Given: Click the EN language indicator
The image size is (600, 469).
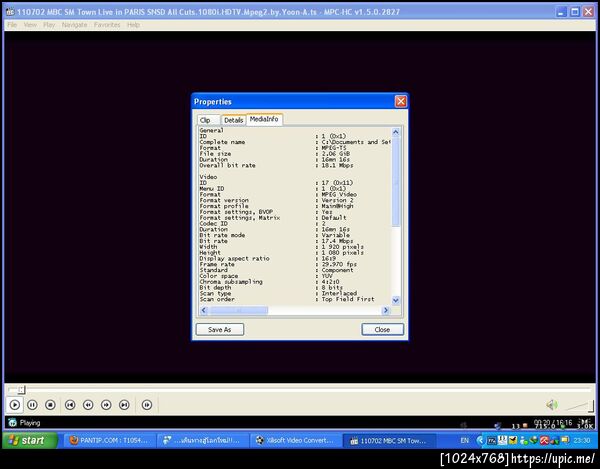Looking at the screenshot, I should pos(464,440).
